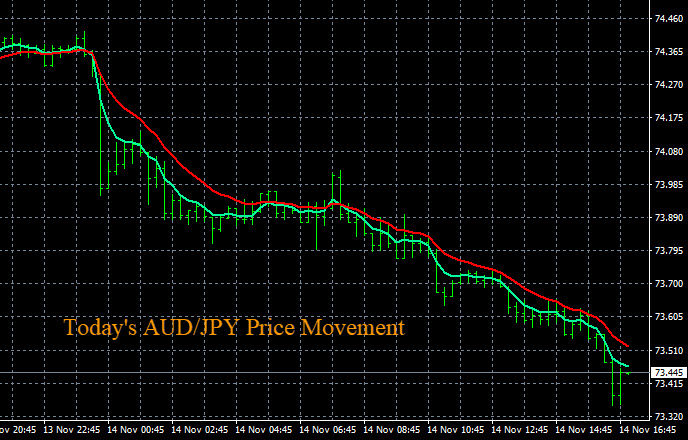Click the 14 Nov 00:45 time label
The image size is (688, 440).
point(137,430)
